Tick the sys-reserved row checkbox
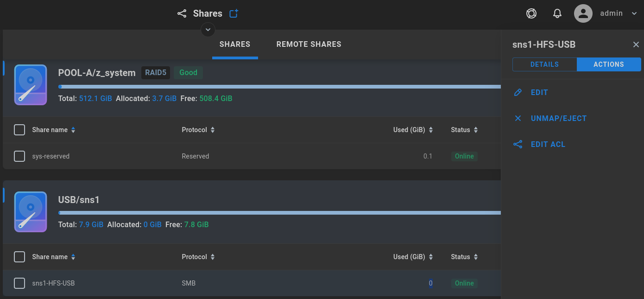The image size is (644, 299). click(x=19, y=156)
